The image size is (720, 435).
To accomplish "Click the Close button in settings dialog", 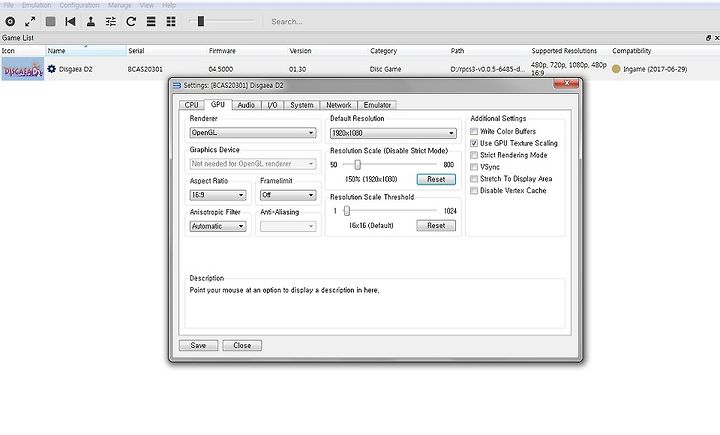I will click(242, 345).
